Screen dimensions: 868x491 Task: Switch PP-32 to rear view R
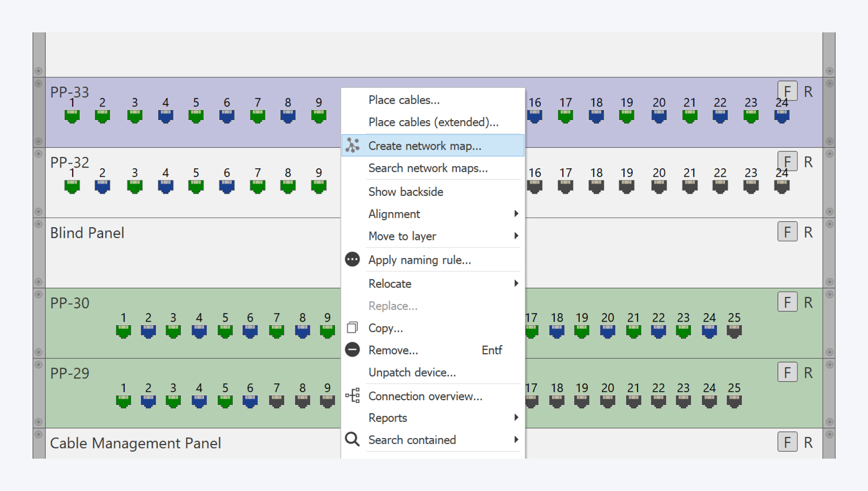(x=808, y=162)
